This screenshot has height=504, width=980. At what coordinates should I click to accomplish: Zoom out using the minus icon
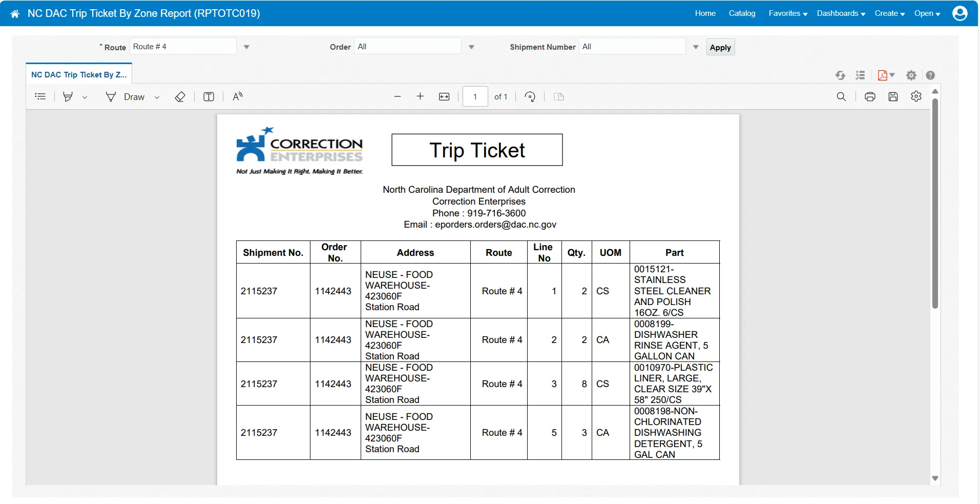[397, 97]
